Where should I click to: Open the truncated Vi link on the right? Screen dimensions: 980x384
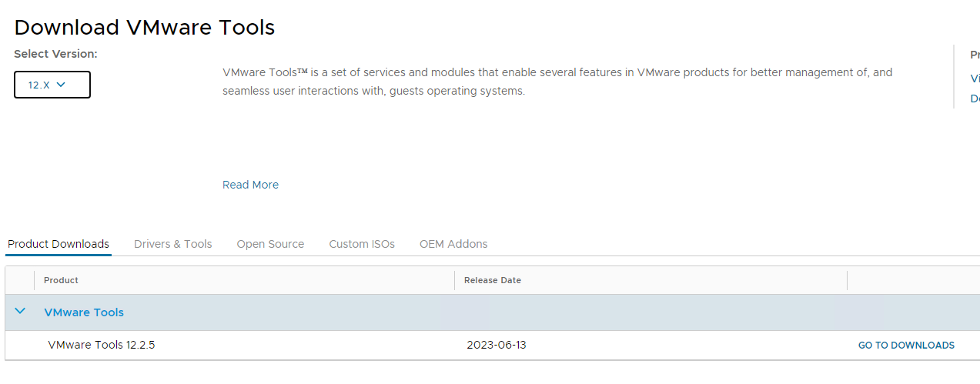tap(975, 78)
